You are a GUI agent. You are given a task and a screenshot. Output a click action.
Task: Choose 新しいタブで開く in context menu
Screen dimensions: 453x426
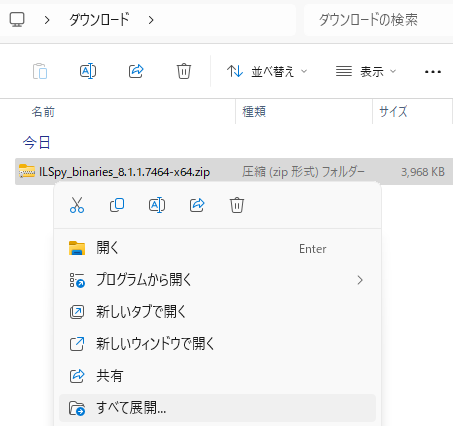tap(217, 312)
